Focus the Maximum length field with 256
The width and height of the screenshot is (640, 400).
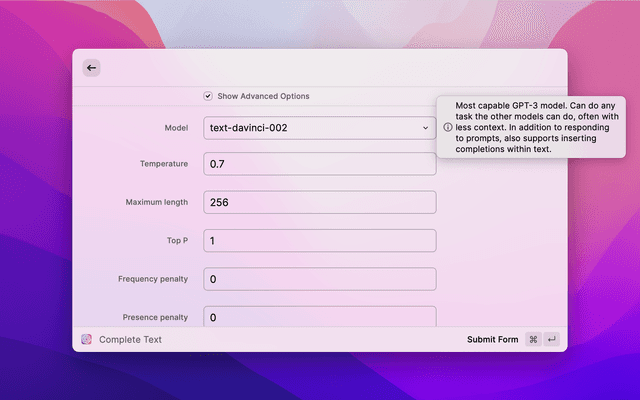[x=319, y=202]
